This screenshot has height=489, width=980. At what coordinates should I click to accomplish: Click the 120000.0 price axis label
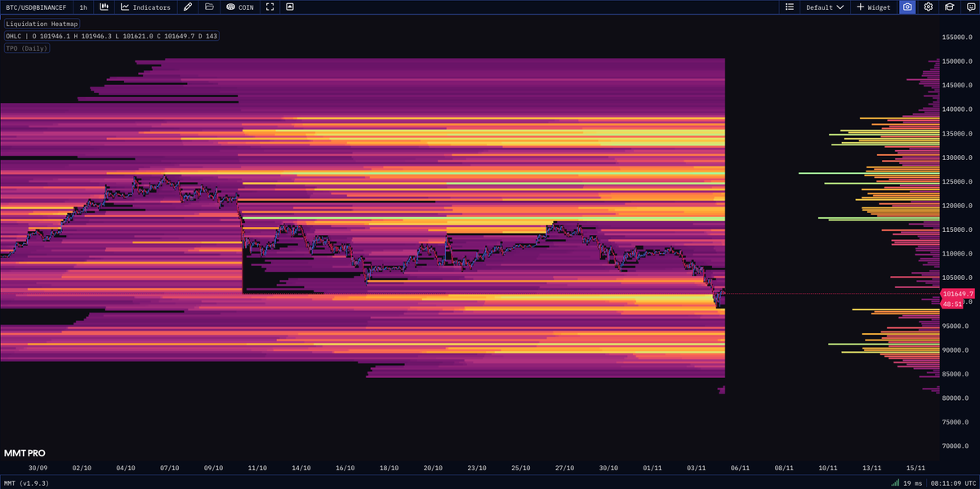point(957,206)
